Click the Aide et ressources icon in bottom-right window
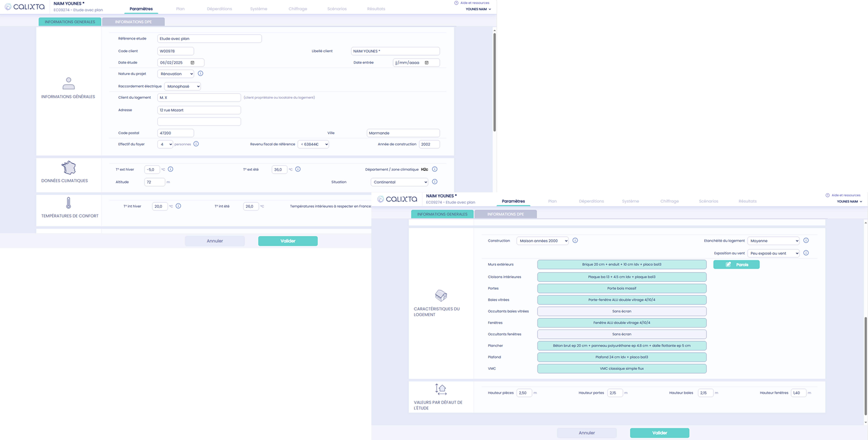The width and height of the screenshot is (868, 440). 828,195
